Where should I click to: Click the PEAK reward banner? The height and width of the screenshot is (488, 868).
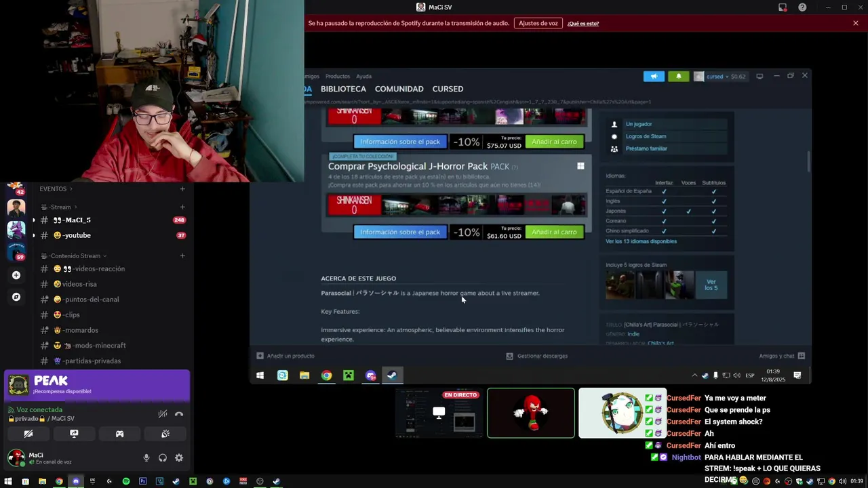[97, 386]
